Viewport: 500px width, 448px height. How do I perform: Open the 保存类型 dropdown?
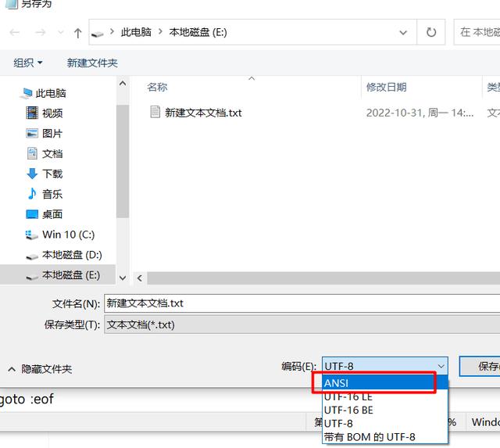click(302, 324)
